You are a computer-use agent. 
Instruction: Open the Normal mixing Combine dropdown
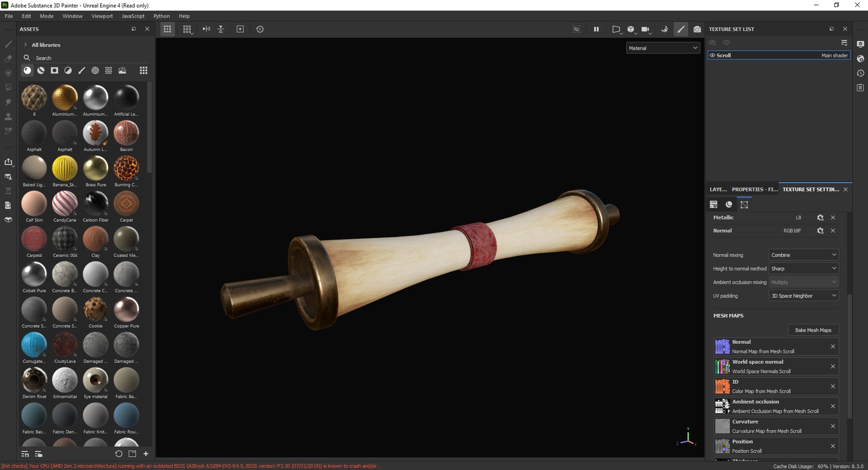803,255
